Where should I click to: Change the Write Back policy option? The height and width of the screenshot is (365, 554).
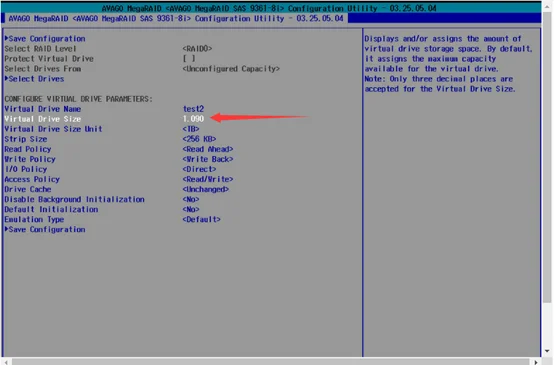[208, 159]
